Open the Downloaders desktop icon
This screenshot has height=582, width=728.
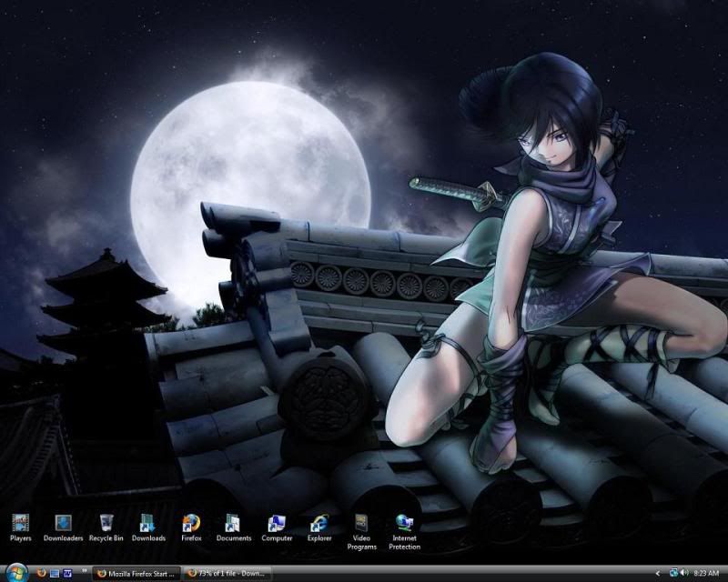(63, 525)
